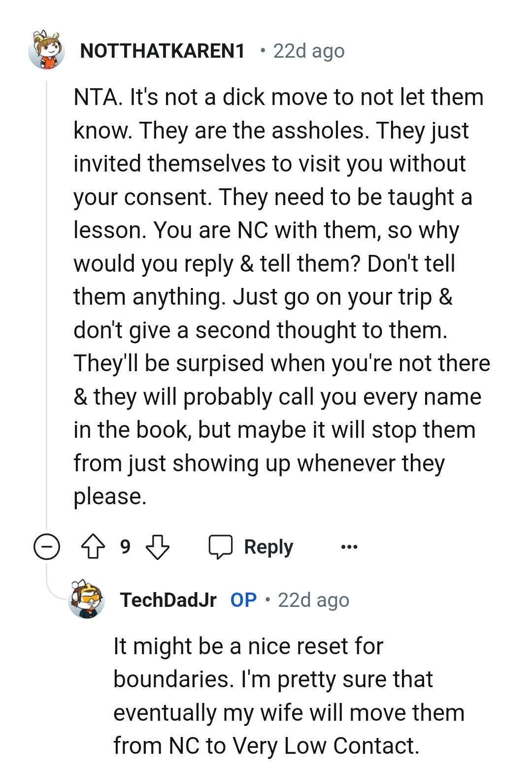This screenshot has width=532, height=774.
Task: Visit the TechDadJr username profile
Action: click(x=168, y=600)
